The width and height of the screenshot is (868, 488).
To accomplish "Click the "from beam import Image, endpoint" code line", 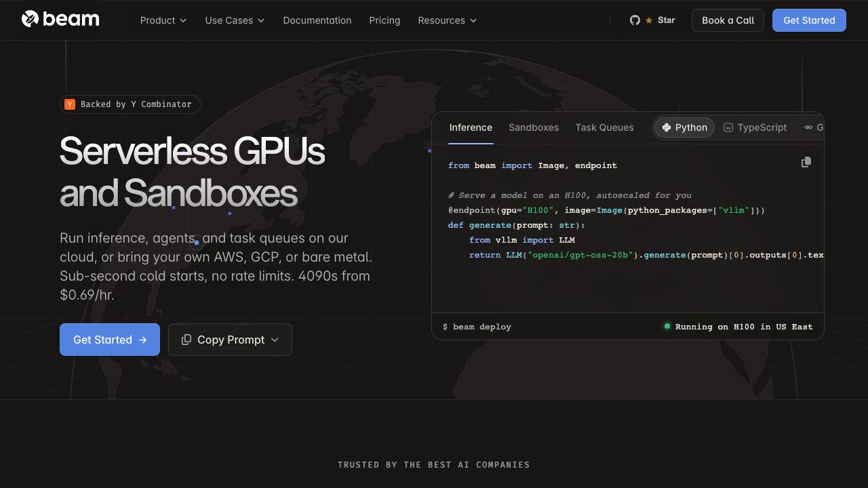I will coord(532,165).
